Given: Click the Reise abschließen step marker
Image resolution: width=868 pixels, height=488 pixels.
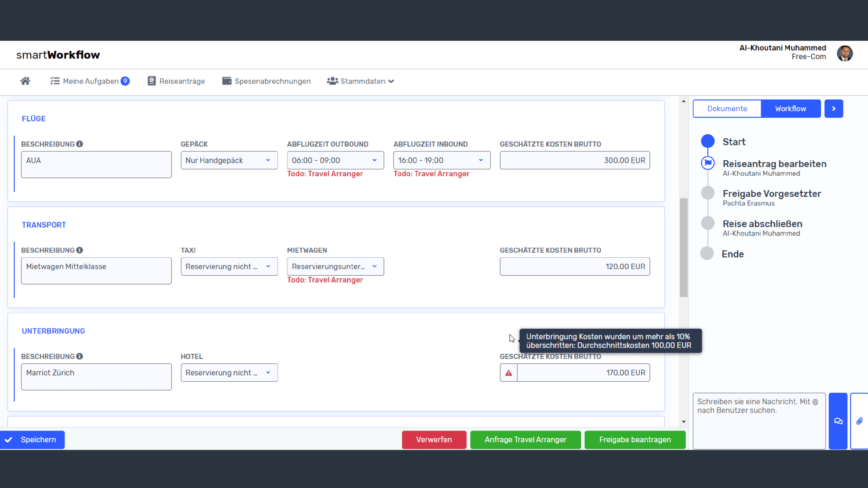Looking at the screenshot, I should tap(708, 223).
